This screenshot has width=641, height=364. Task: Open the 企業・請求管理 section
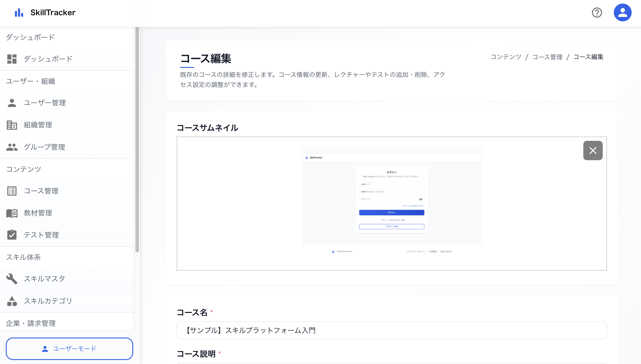tap(31, 323)
